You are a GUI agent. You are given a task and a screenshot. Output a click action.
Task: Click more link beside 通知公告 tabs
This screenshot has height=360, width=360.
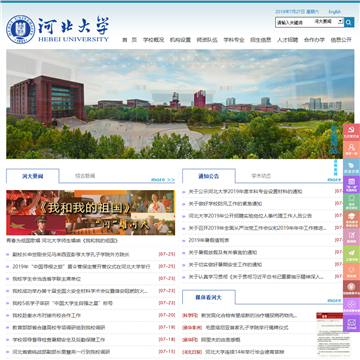click(334, 179)
